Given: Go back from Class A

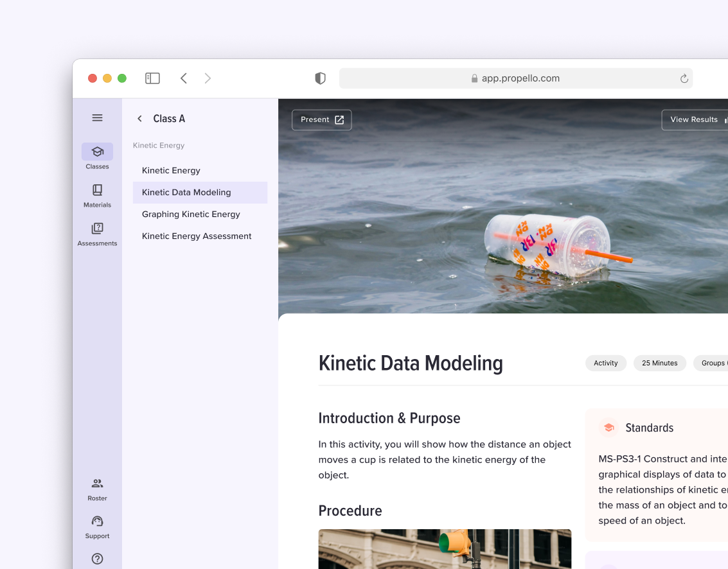Looking at the screenshot, I should pos(139,119).
